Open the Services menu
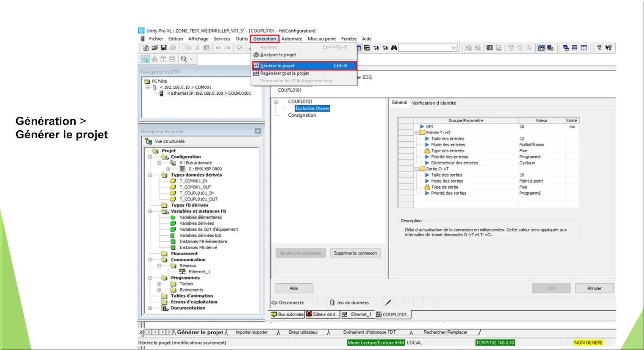The image size is (644, 350). pyautogui.click(x=222, y=39)
